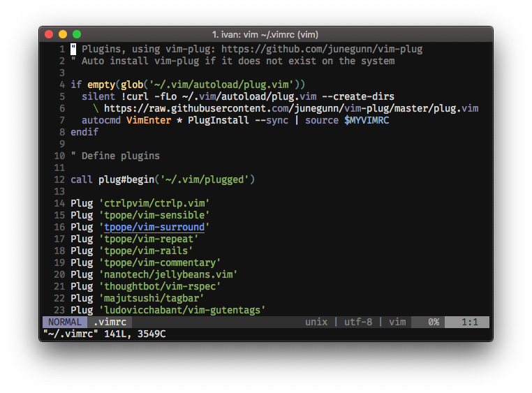This screenshot has height=393, width=532.
Task: Click 'nanotech/jellybeans.vim' plugin on line 20
Action: 168,274
